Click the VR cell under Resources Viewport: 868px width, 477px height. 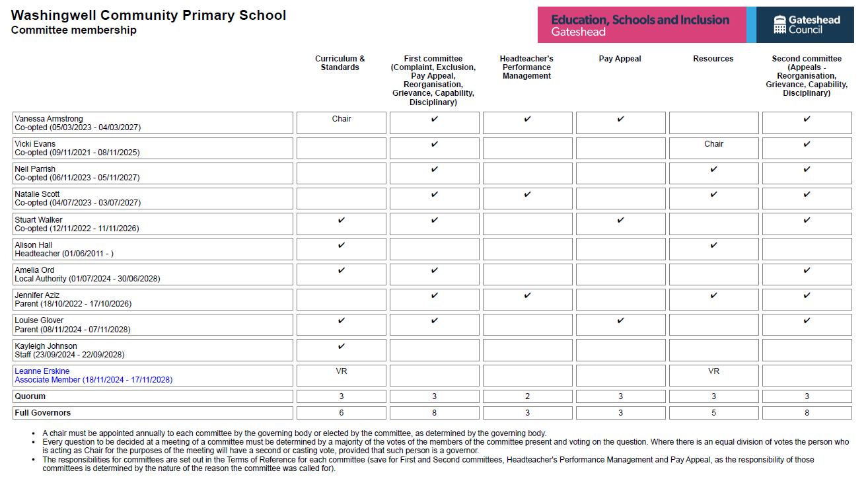coord(713,371)
